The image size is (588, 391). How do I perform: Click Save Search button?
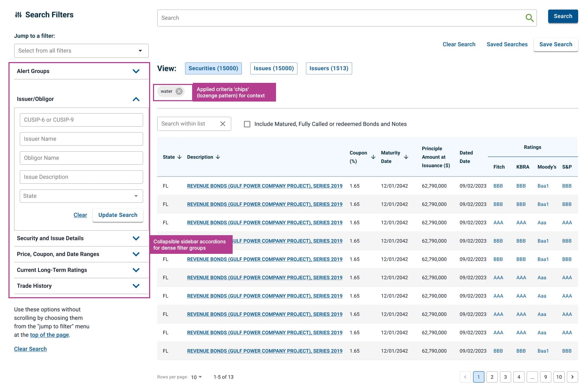coord(556,44)
